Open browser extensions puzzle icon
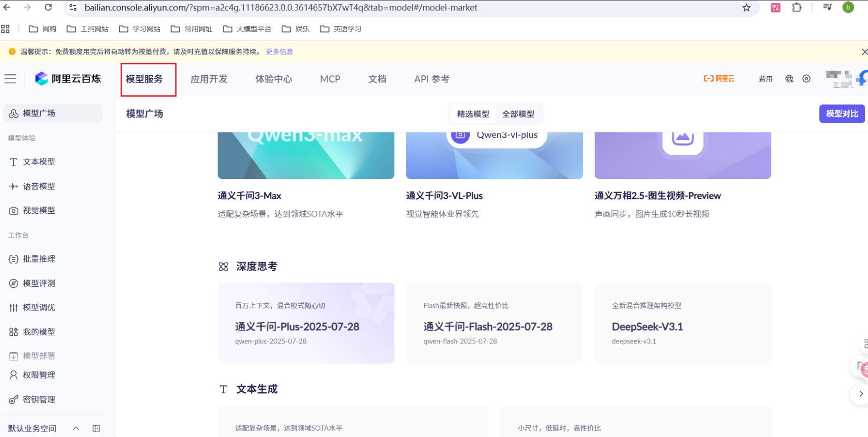 (796, 8)
